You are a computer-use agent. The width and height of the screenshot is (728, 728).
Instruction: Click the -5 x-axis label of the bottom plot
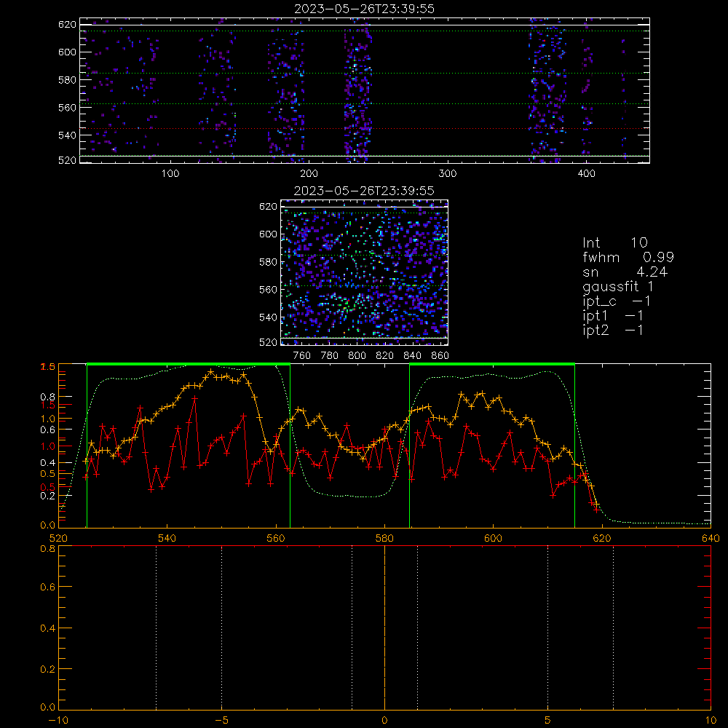222,721
